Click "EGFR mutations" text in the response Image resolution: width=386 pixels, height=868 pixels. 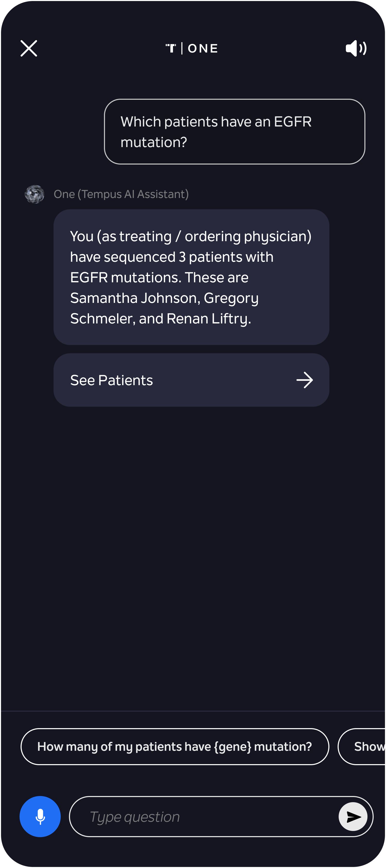125,277
